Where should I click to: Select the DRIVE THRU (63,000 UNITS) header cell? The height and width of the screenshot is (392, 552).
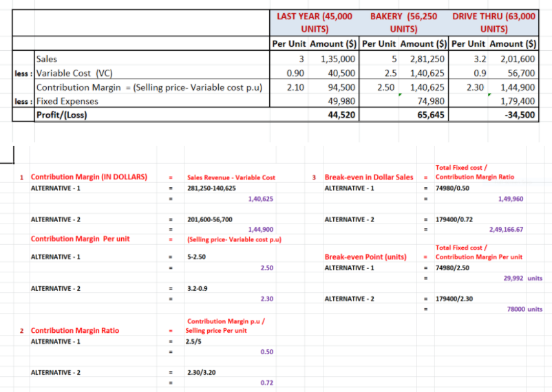[x=493, y=23]
